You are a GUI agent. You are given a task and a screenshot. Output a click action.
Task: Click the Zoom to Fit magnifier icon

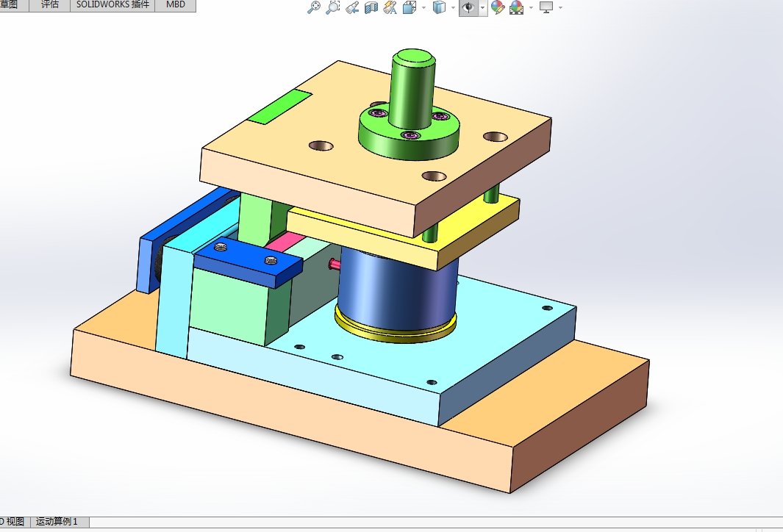coord(314,7)
